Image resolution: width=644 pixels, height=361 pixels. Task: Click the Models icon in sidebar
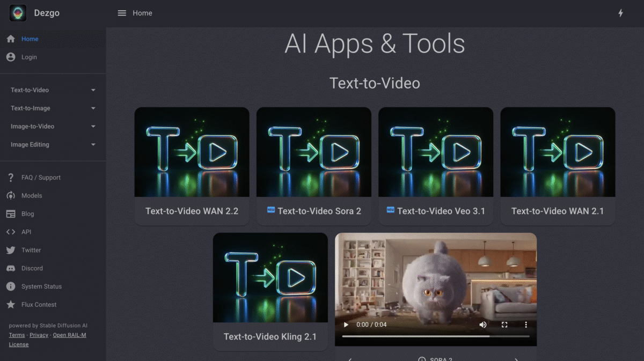pyautogui.click(x=11, y=196)
